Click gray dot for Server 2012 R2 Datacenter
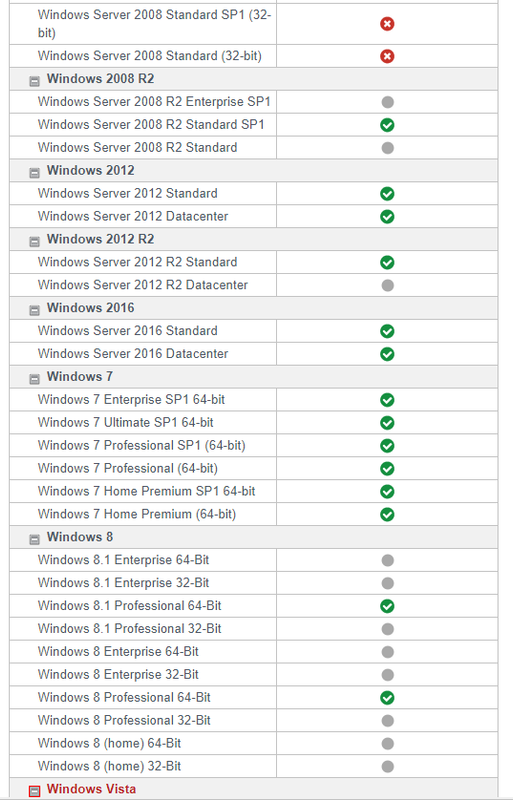513x800 pixels. tap(387, 285)
